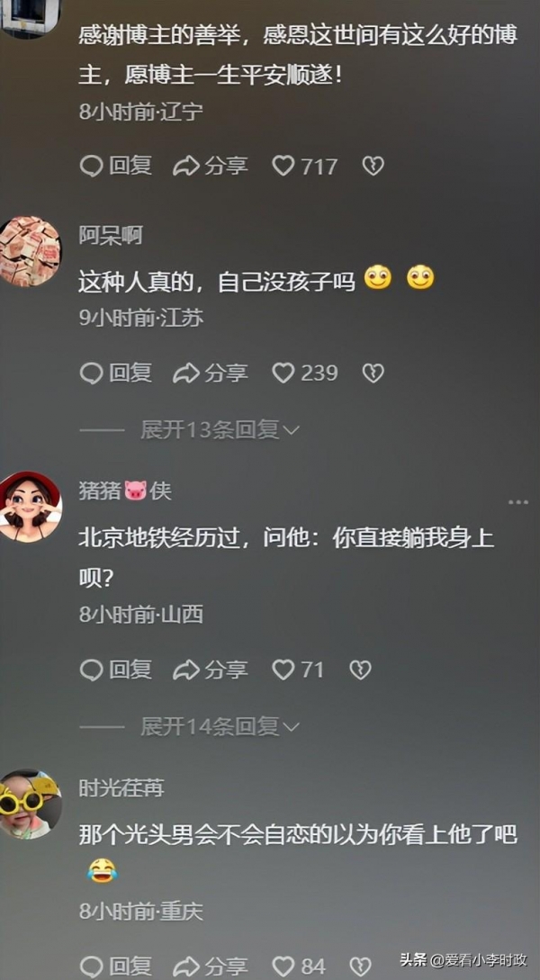This screenshot has width=540, height=980.
Task: Dislike 猪猪侠's comment using broken heart
Action: 360,670
